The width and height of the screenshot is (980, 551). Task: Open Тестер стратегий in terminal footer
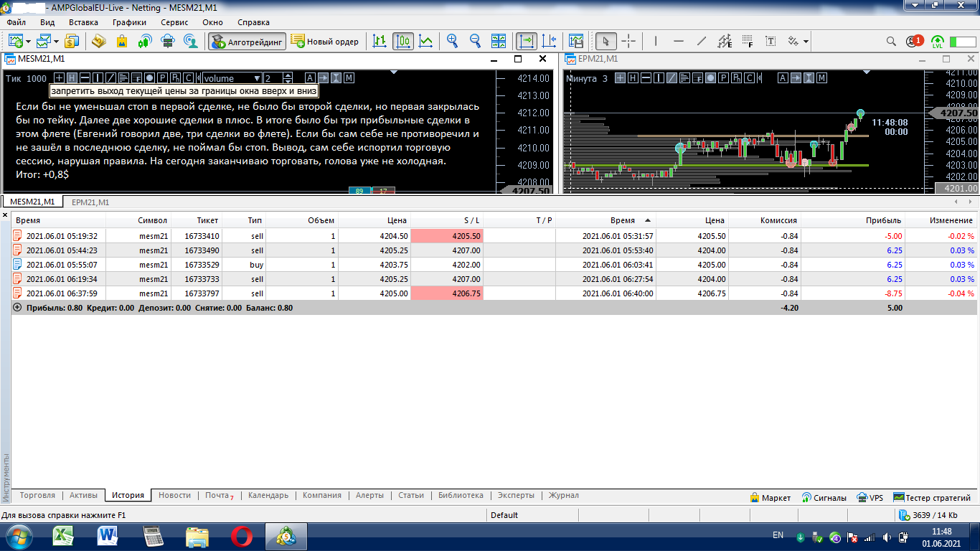coord(932,497)
